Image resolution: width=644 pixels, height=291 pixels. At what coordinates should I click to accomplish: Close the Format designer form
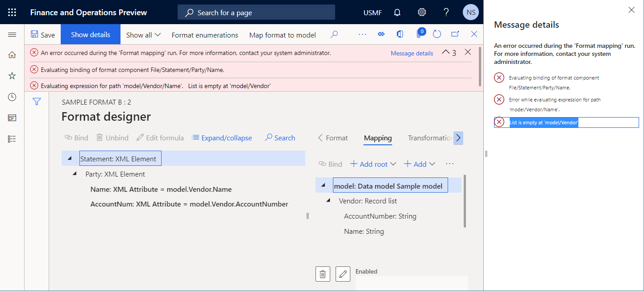474,34
